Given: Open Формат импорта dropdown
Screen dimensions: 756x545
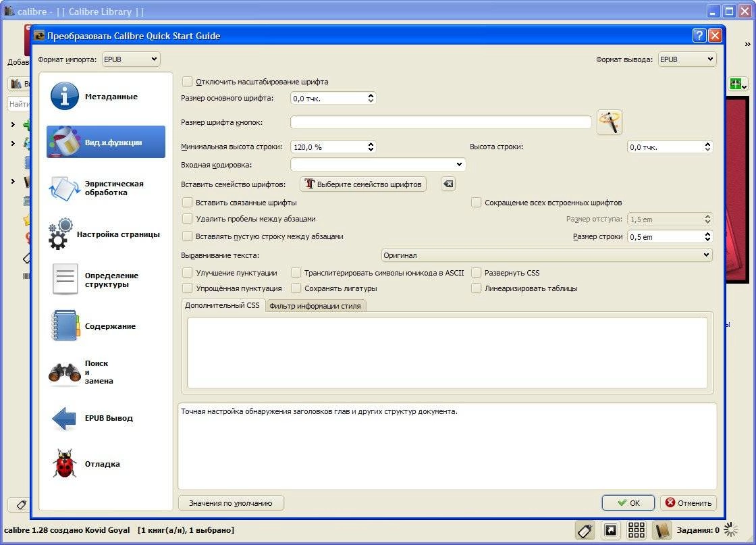Looking at the screenshot, I should pyautogui.click(x=131, y=59).
